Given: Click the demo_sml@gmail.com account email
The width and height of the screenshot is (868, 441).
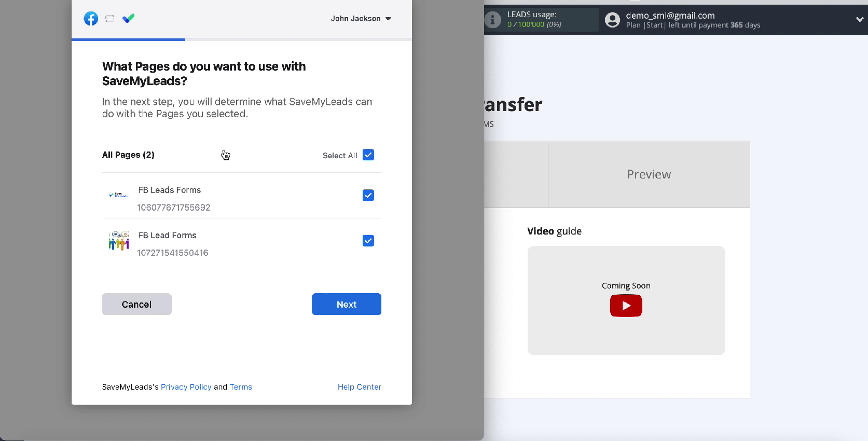Looking at the screenshot, I should pyautogui.click(x=670, y=16).
